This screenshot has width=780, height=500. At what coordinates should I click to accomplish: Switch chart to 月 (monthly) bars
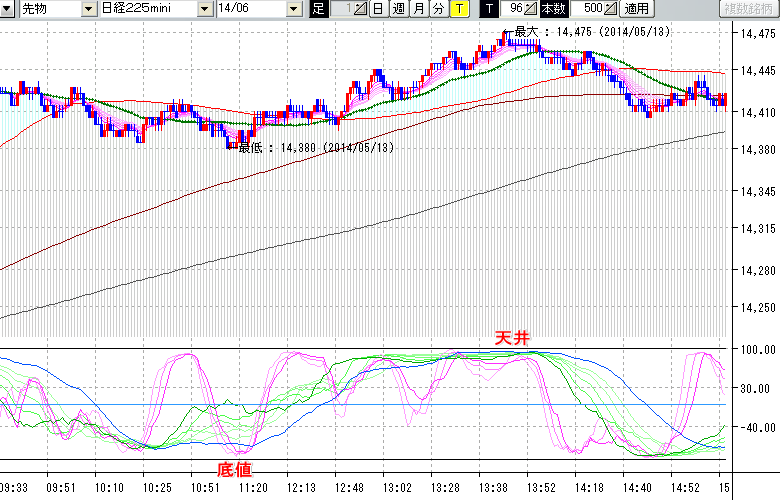tap(418, 9)
